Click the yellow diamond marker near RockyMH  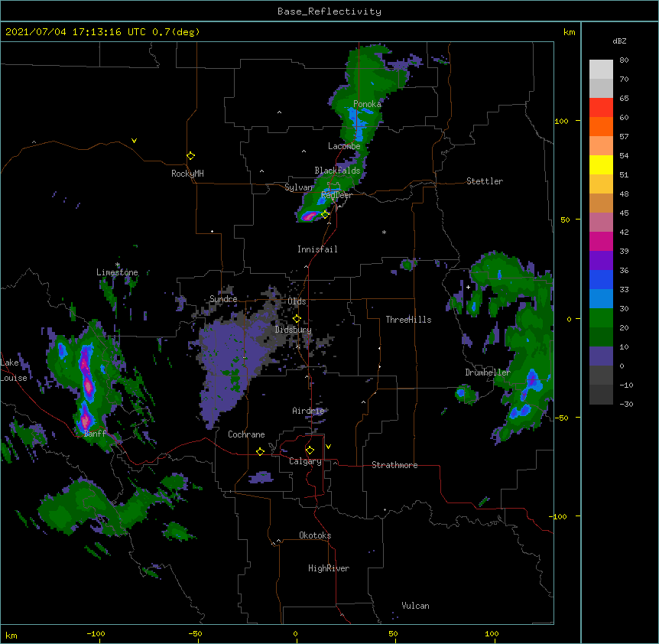coord(190,155)
